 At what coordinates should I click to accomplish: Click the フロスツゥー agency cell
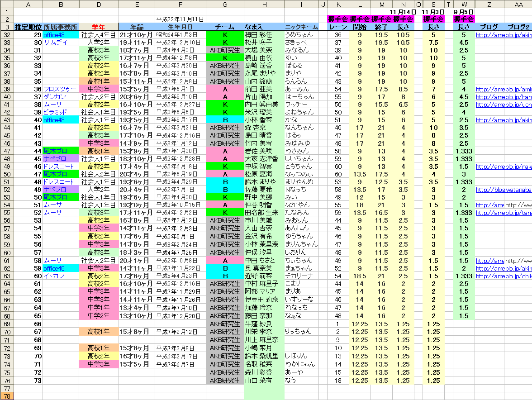click(x=61, y=89)
